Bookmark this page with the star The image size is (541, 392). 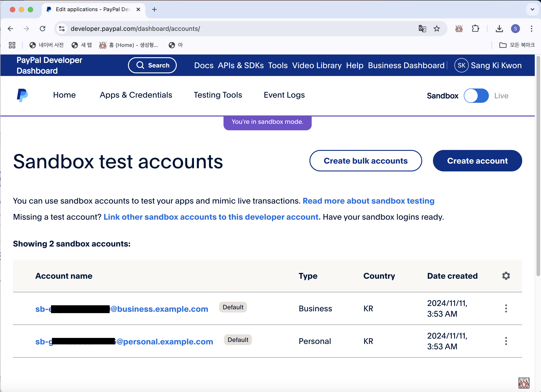tap(437, 29)
